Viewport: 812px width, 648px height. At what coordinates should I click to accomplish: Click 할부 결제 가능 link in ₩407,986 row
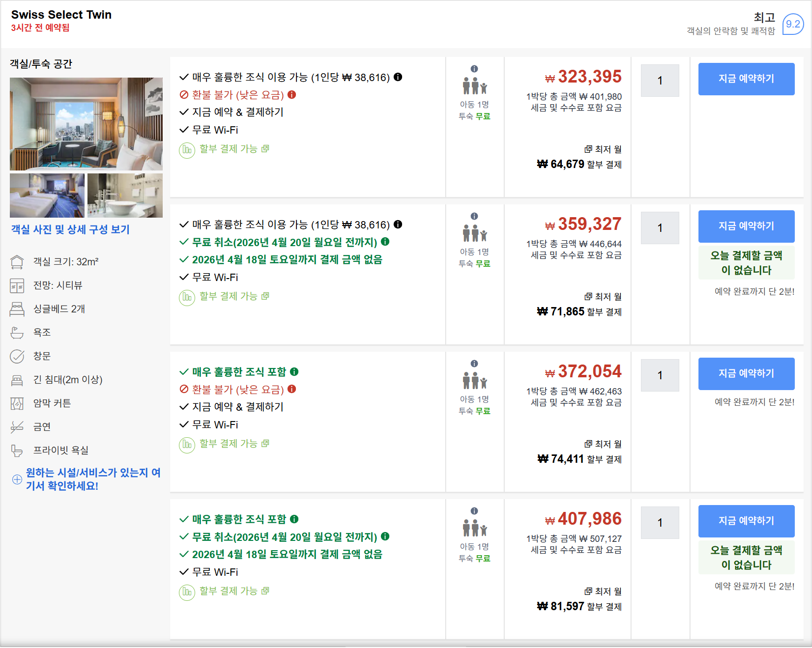coord(229,591)
